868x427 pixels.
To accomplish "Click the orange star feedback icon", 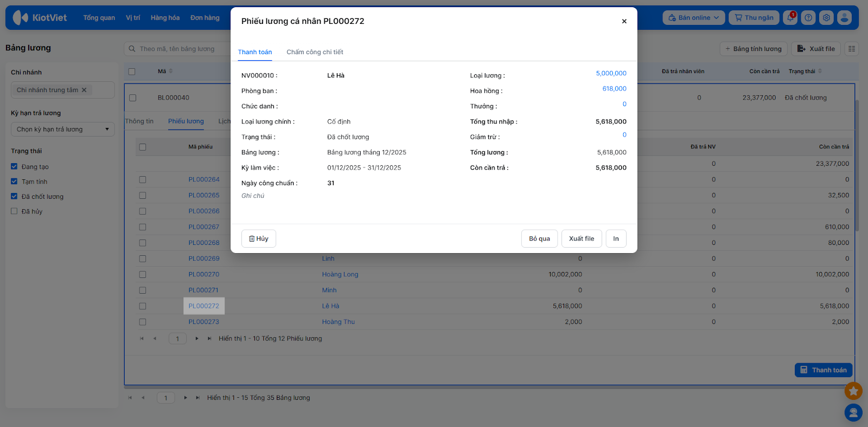I will coord(853,390).
